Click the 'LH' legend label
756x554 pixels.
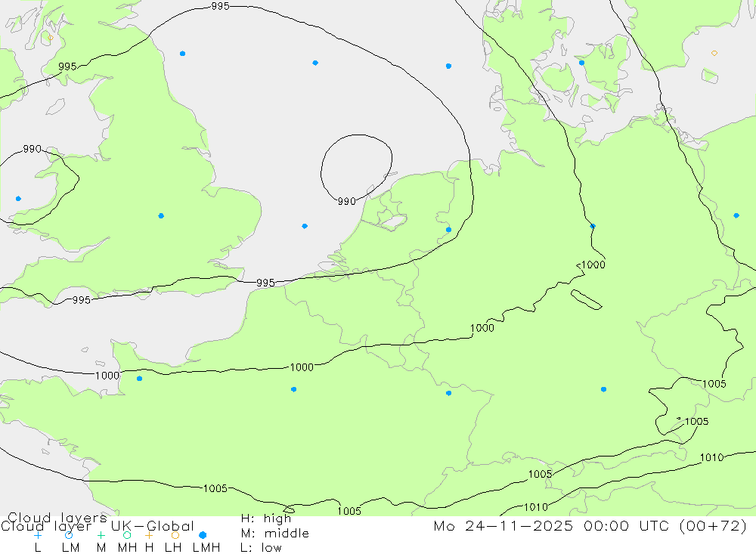[x=172, y=548]
